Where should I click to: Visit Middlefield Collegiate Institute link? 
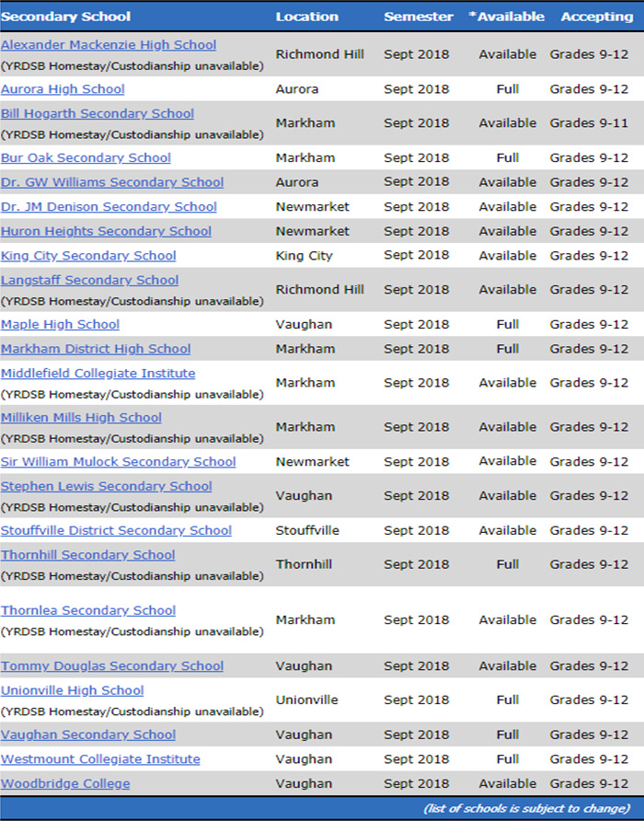pyautogui.click(x=98, y=374)
